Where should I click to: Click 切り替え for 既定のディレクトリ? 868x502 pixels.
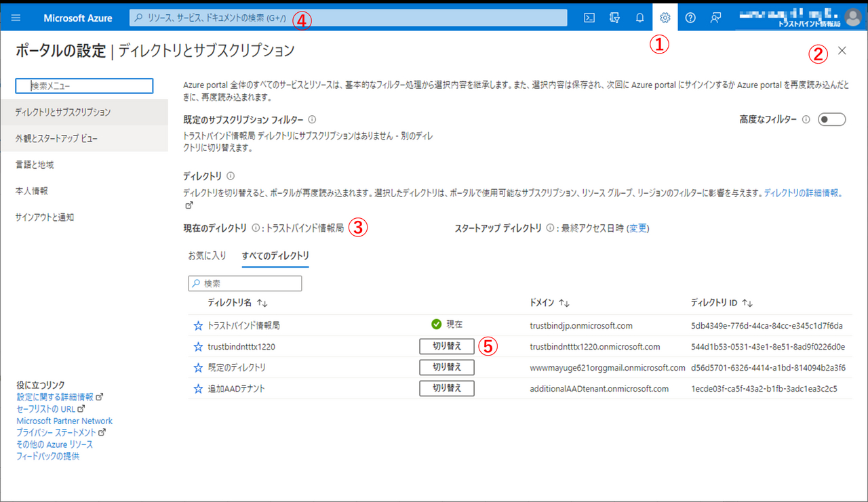coord(447,367)
